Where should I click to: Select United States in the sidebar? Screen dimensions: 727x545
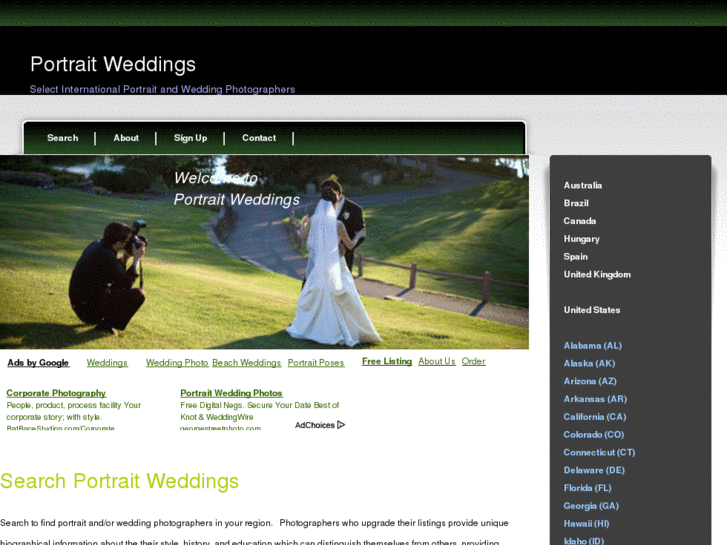coord(592,310)
